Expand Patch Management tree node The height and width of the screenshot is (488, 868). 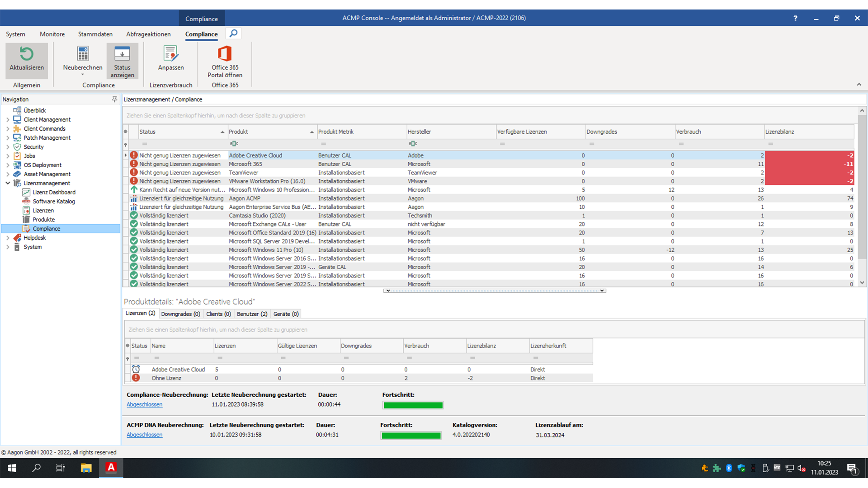click(8, 138)
